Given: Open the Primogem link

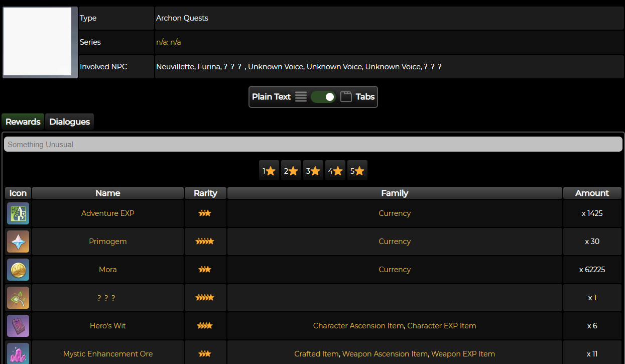Looking at the screenshot, I should (108, 241).
